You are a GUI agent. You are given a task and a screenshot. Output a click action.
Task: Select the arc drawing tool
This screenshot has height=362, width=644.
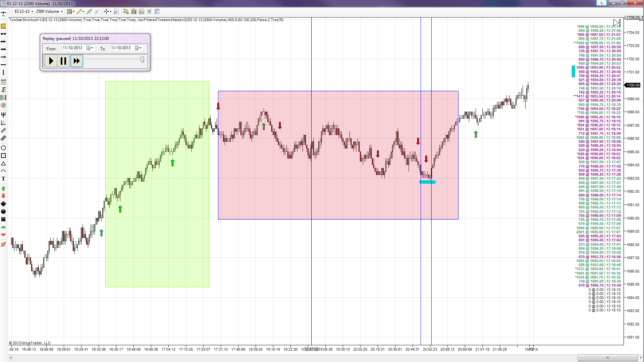pyautogui.click(x=3, y=171)
